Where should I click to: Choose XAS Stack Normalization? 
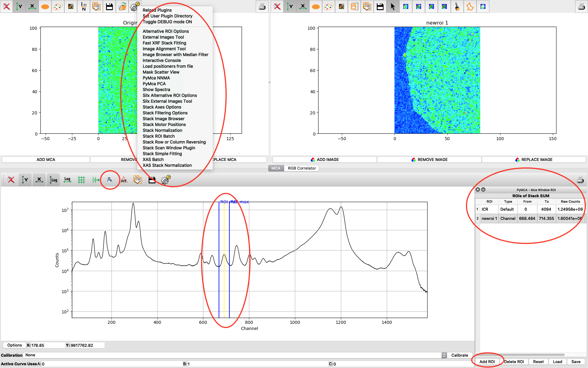click(x=167, y=165)
